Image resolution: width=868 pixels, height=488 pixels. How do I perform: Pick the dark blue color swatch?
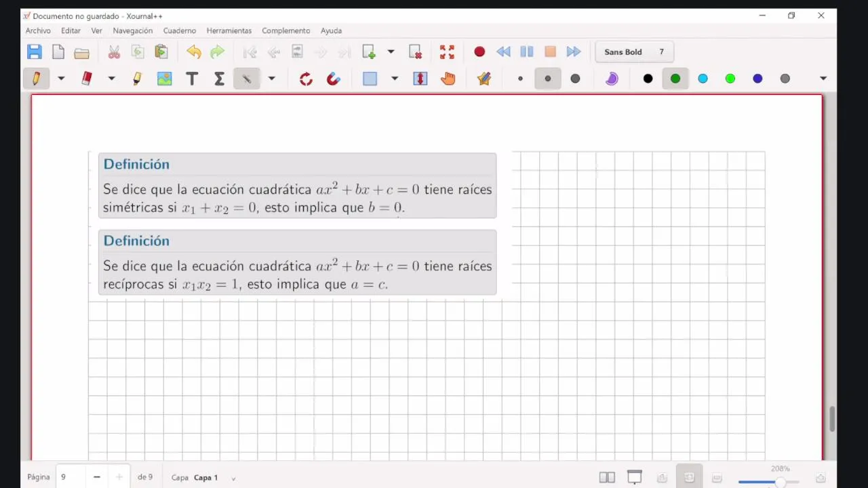[x=757, y=79]
